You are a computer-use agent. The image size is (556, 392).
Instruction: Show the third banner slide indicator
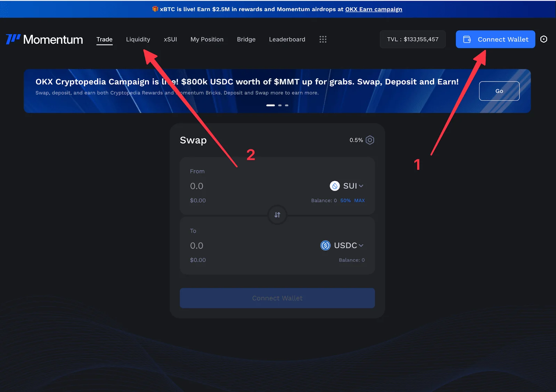click(x=287, y=105)
